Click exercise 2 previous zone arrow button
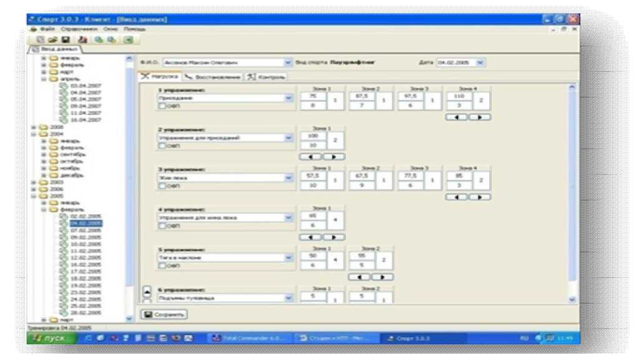Screen dimensions: 644x354 click(x=311, y=157)
